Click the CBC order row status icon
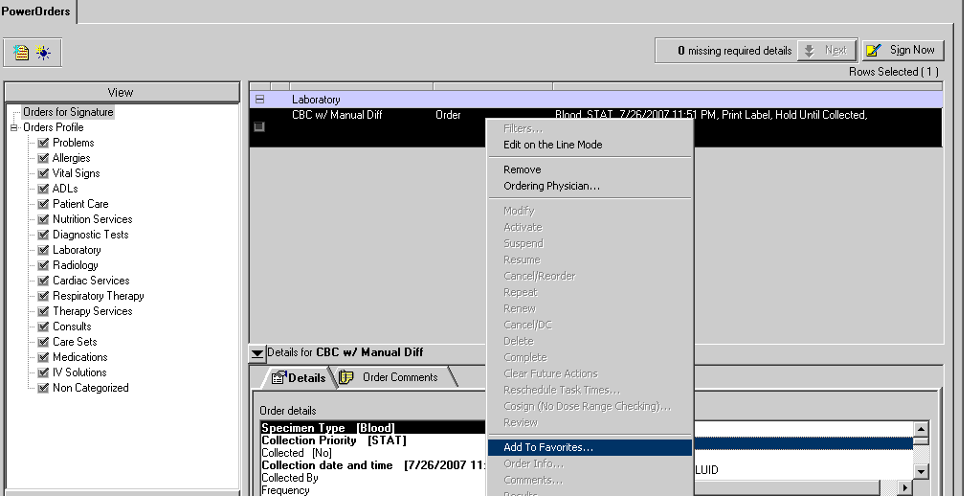The width and height of the screenshot is (980, 496). (258, 126)
